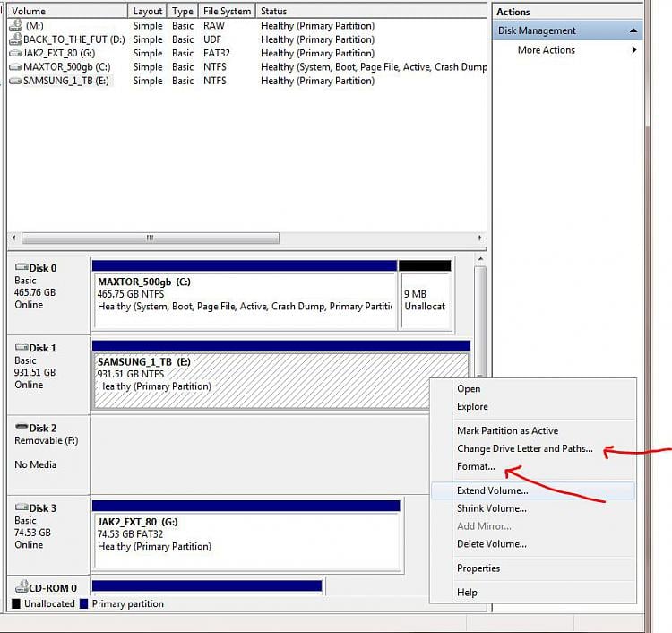Click the Disk 3 label

(x=42, y=508)
